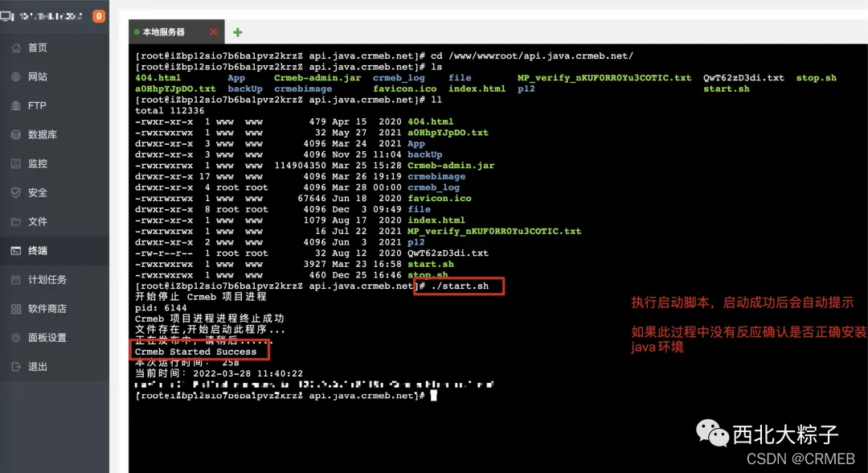Screen dimensions: 868x473
Task: Open 面板设置 menu item
Action: click(55, 338)
